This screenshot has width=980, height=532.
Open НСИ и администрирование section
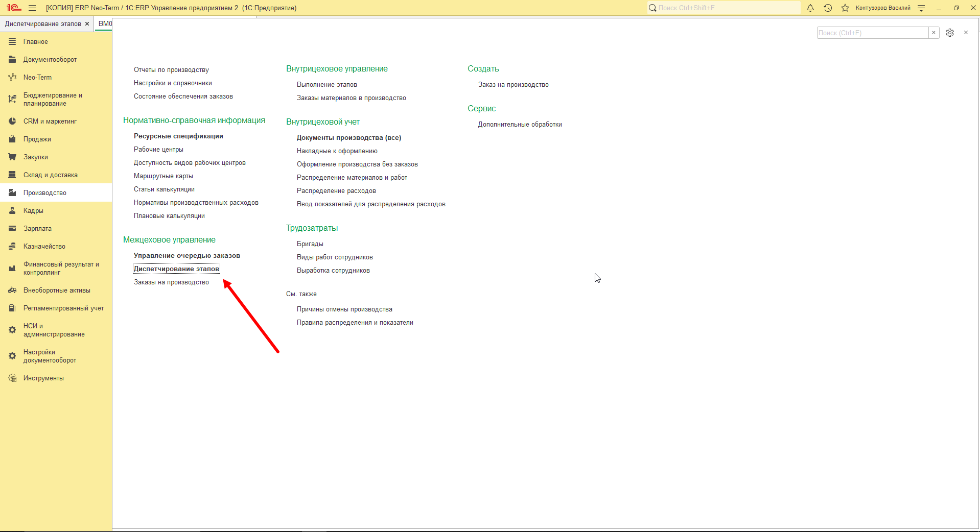click(x=56, y=330)
